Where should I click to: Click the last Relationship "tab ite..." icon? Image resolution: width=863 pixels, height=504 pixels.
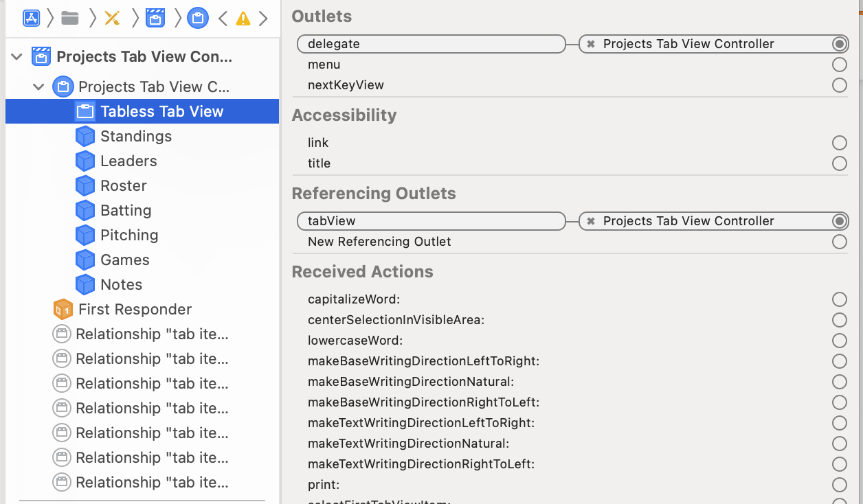tap(62, 482)
